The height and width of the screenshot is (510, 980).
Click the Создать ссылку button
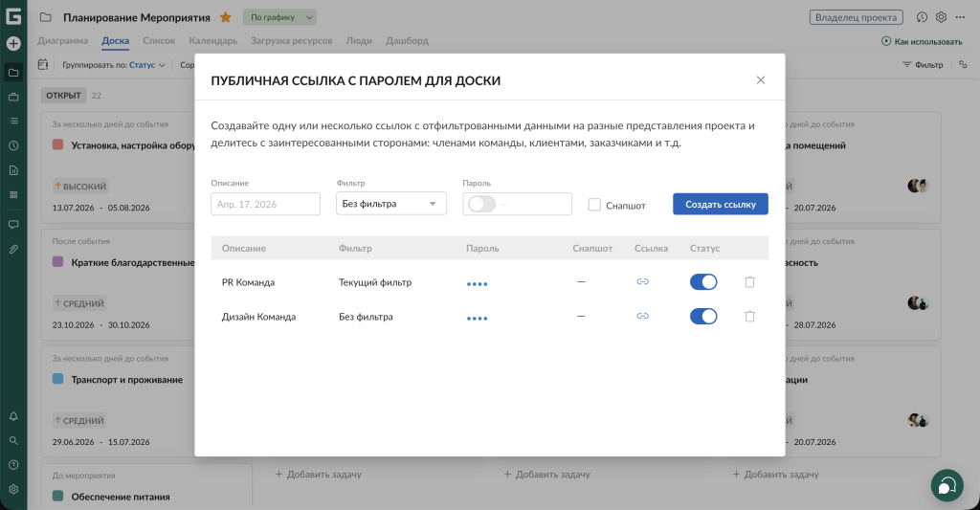click(x=721, y=205)
